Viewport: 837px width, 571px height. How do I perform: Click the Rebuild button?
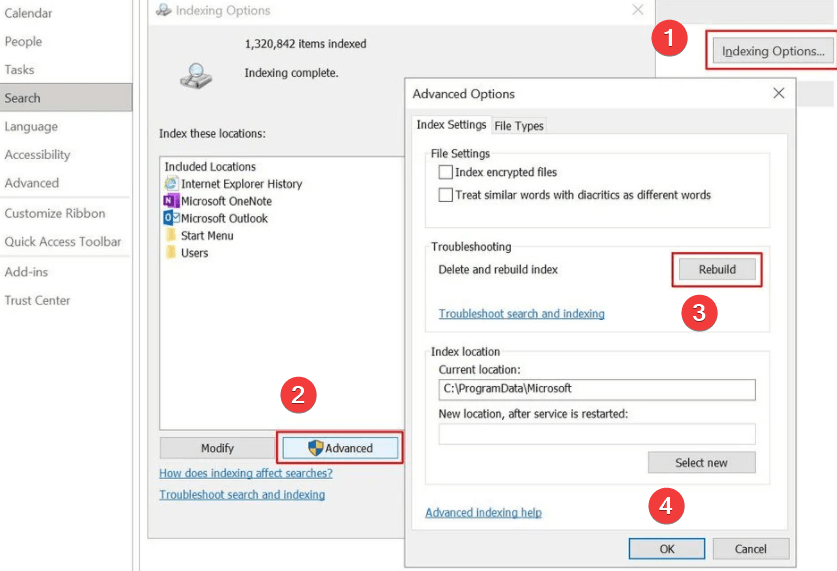click(717, 269)
